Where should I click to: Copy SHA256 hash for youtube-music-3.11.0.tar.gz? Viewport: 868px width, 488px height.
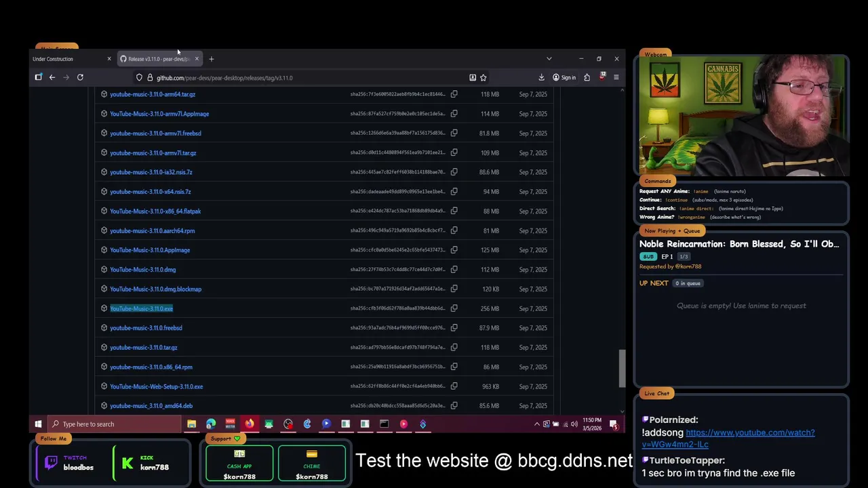click(x=454, y=348)
